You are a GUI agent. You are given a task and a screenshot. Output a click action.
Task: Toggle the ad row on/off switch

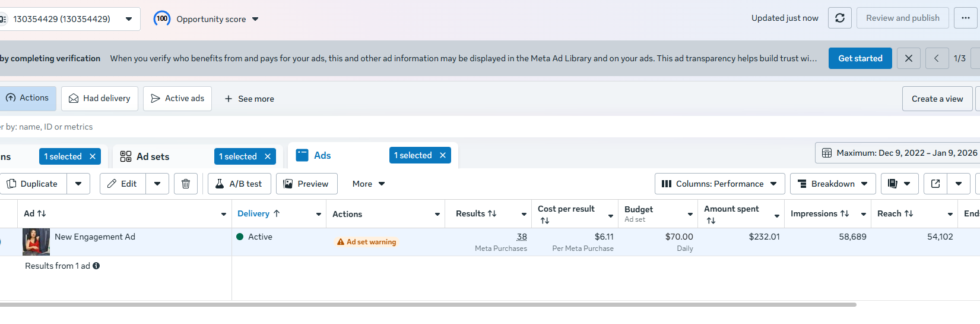pyautogui.click(x=1, y=241)
